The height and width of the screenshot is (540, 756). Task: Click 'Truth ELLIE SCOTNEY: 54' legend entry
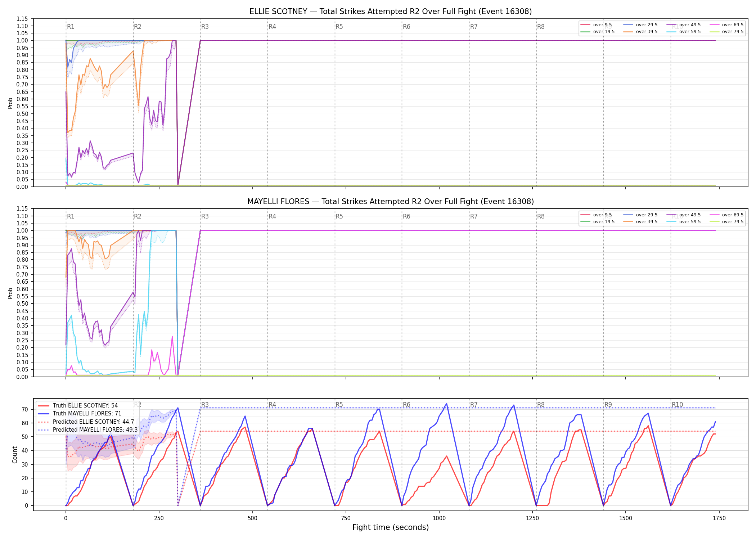coord(78,405)
